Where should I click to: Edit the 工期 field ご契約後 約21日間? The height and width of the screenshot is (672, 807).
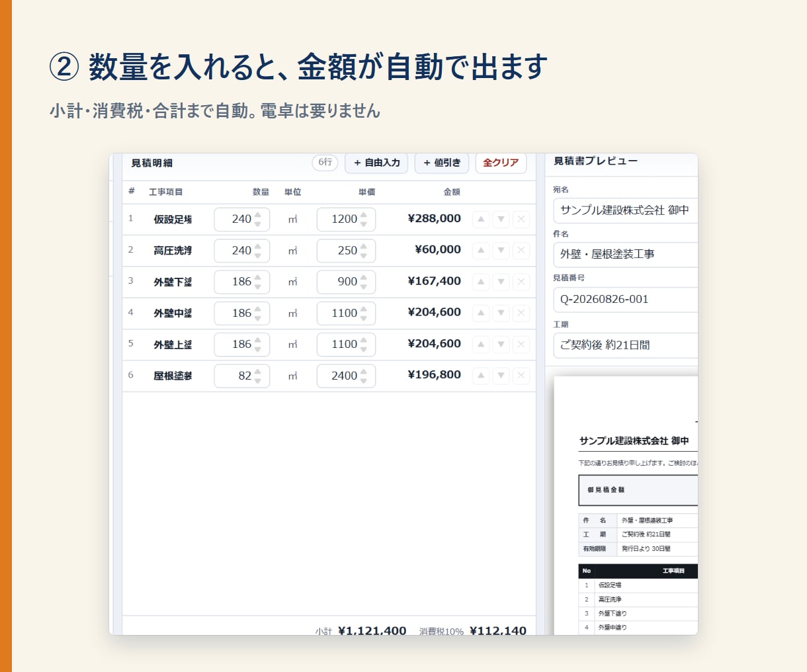click(625, 345)
